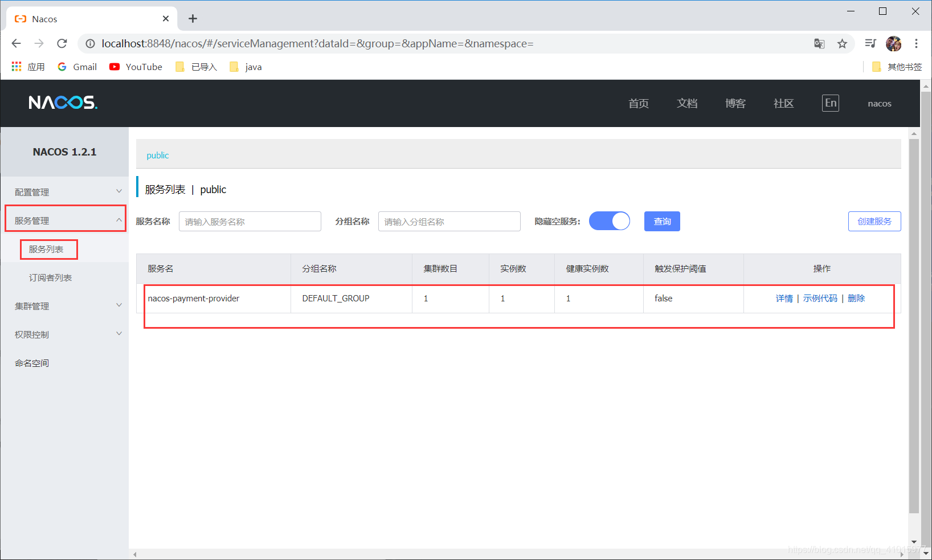Click the browser forward arrow

point(39,43)
